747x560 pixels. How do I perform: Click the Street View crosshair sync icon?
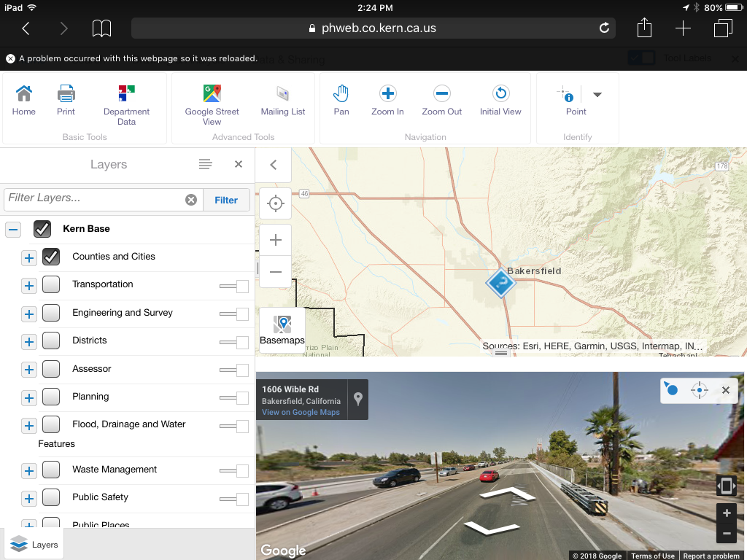(700, 390)
